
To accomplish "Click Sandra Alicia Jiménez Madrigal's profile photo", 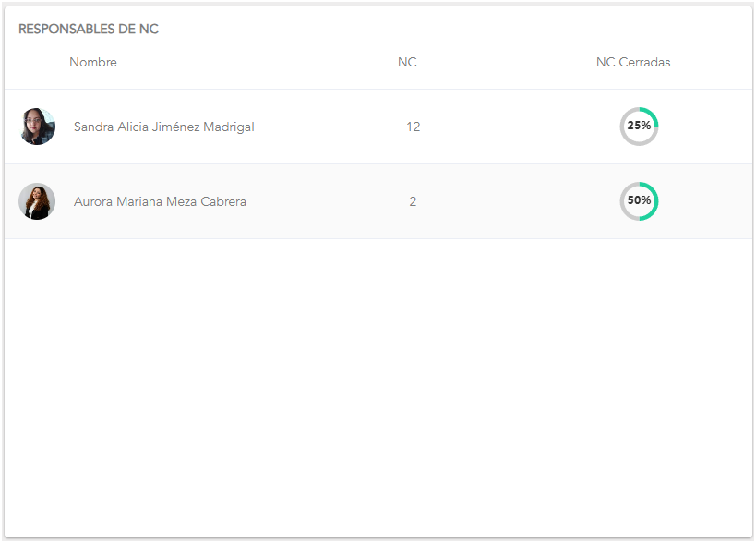I will coord(37,127).
